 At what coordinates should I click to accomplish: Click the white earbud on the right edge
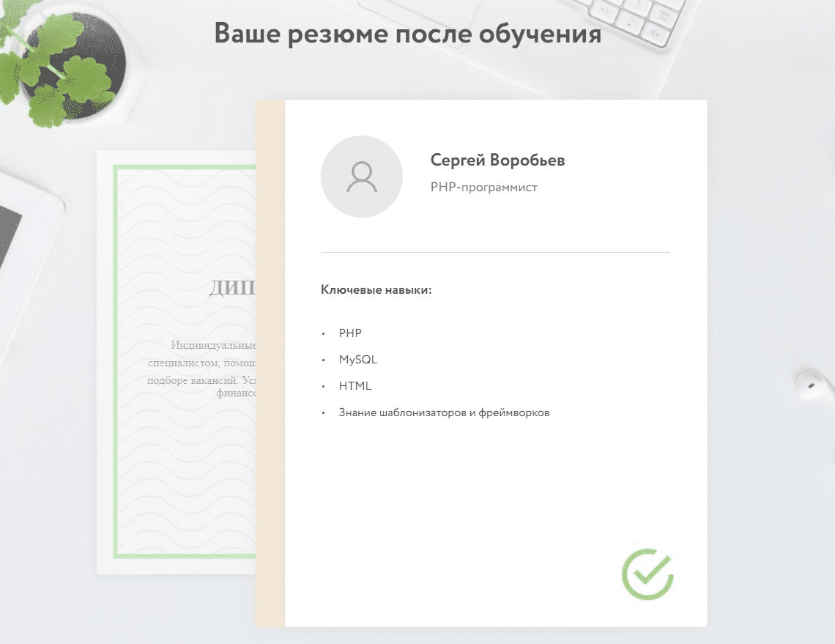[x=813, y=382]
